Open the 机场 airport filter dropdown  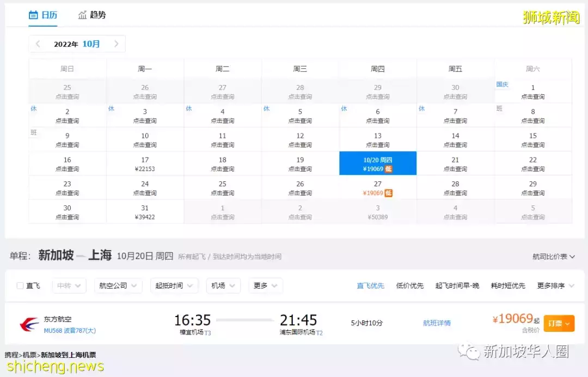click(x=223, y=285)
